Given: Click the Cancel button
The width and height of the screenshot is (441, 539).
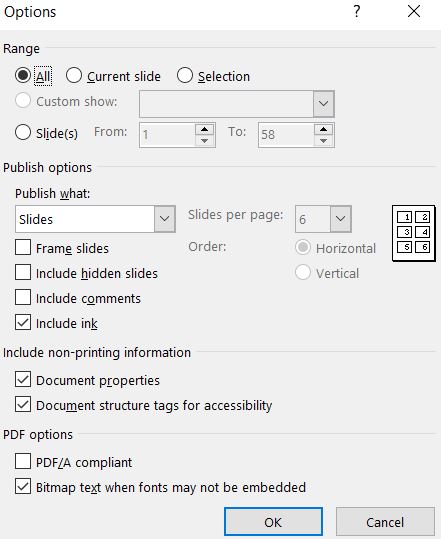Looking at the screenshot, I should pos(385,522).
